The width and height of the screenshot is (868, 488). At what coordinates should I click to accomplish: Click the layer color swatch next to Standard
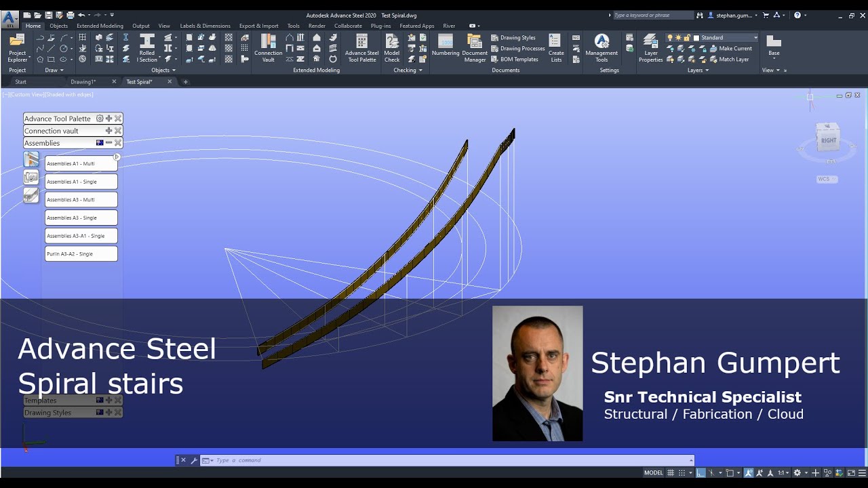pos(696,38)
